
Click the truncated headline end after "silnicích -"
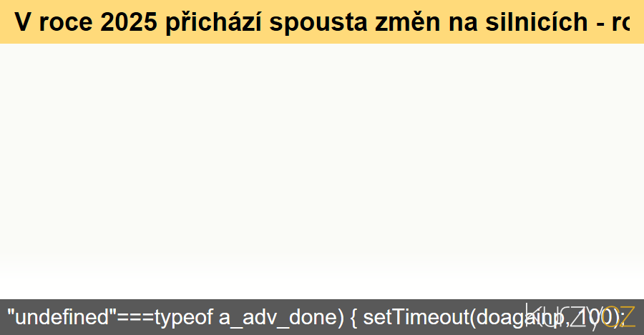click(x=620, y=23)
